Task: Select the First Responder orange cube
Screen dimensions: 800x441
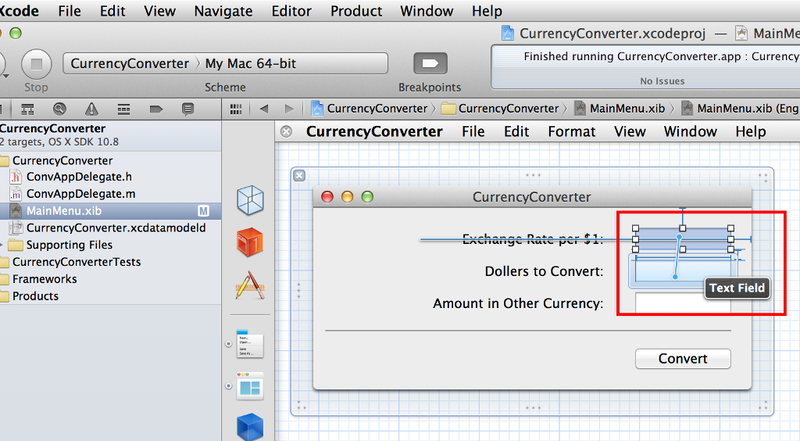Action: 249,242
